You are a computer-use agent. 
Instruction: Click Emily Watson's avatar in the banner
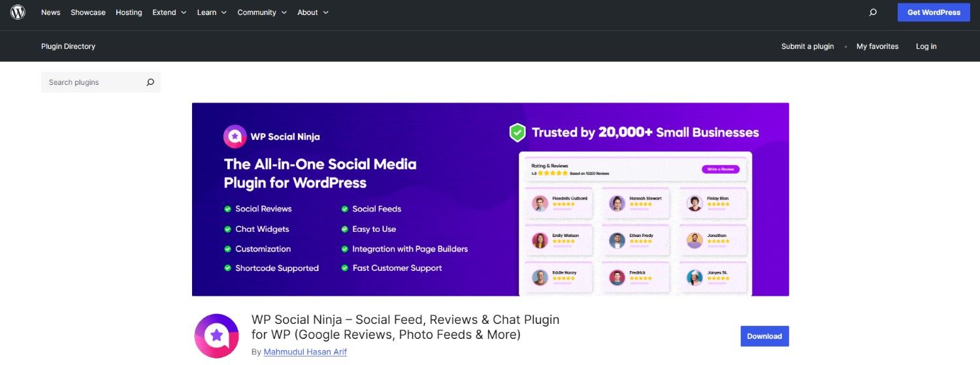point(540,240)
